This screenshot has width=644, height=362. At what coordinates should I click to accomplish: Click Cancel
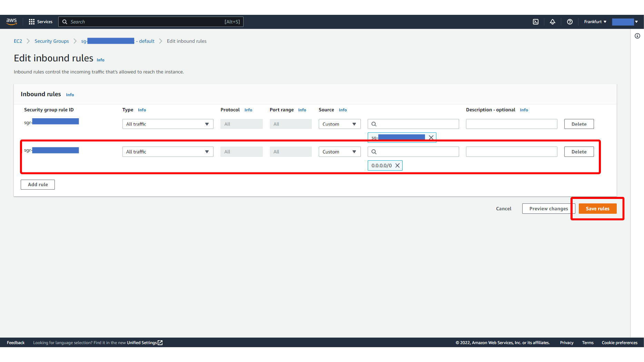(504, 209)
